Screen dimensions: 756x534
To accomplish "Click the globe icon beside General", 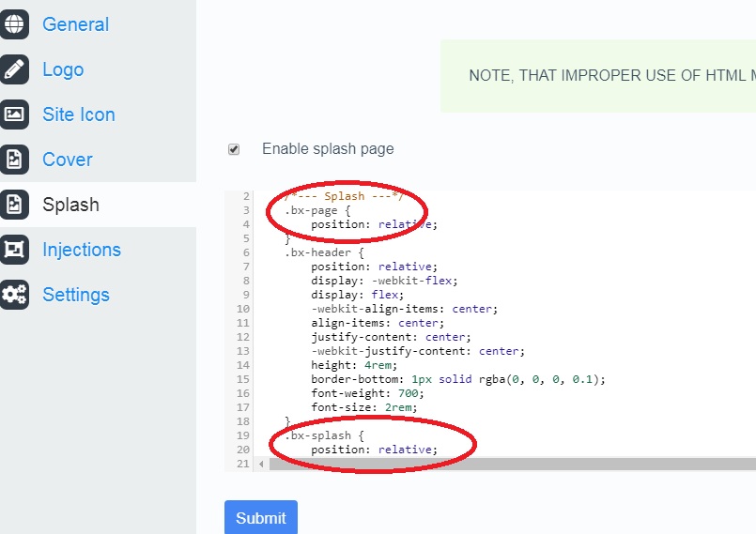I will click(14, 24).
